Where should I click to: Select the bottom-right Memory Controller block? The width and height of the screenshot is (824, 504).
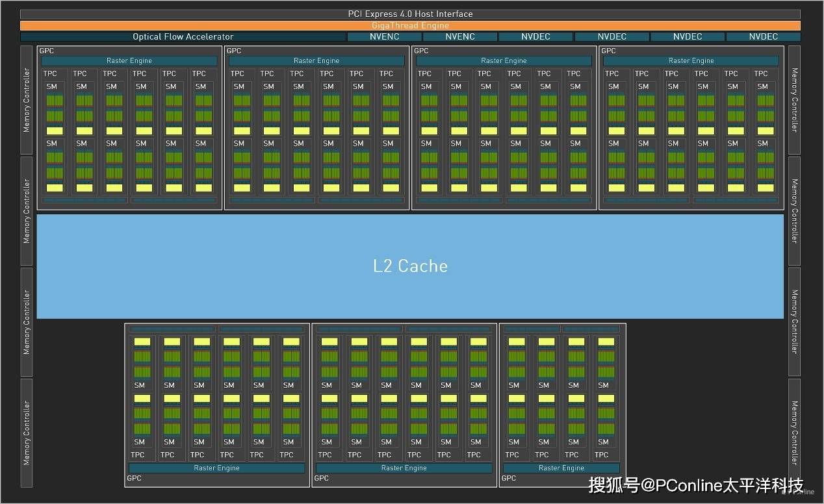[794, 433]
